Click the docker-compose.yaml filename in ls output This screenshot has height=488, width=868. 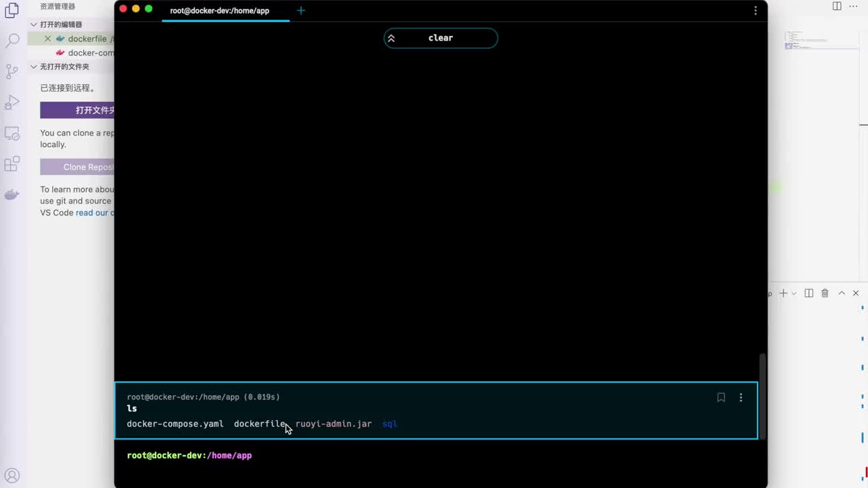point(175,424)
